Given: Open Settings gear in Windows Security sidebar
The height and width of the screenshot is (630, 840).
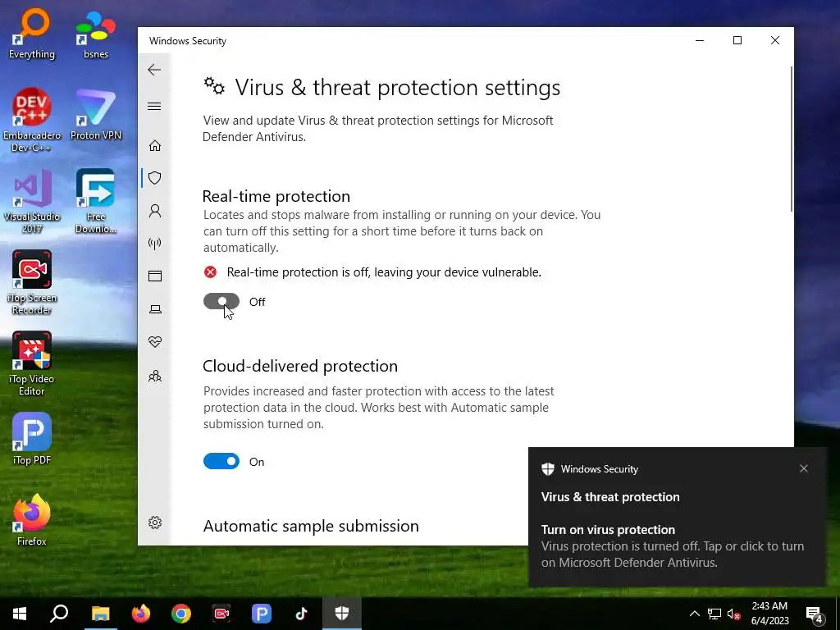Looking at the screenshot, I should [x=155, y=523].
